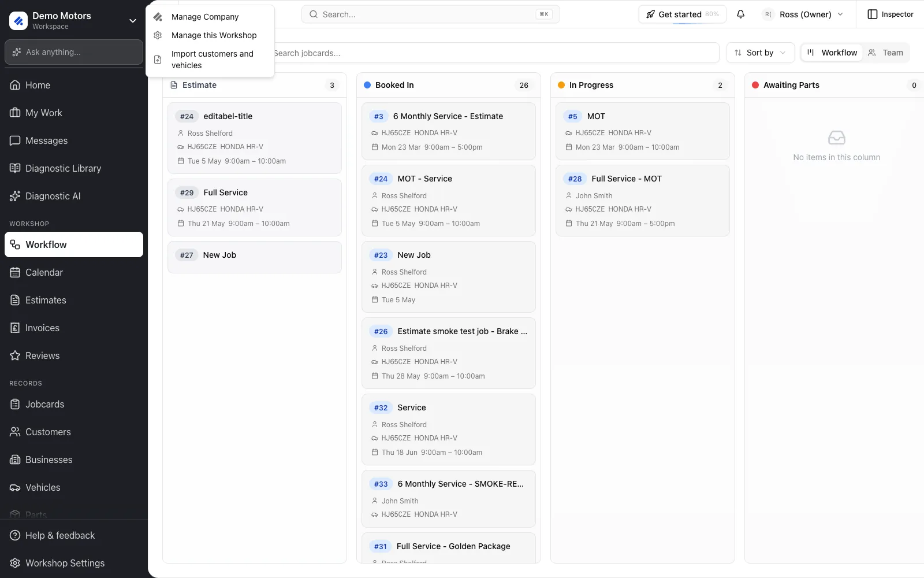Viewport: 924px width, 578px height.
Task: Switch board to Workflow view
Action: coord(832,53)
